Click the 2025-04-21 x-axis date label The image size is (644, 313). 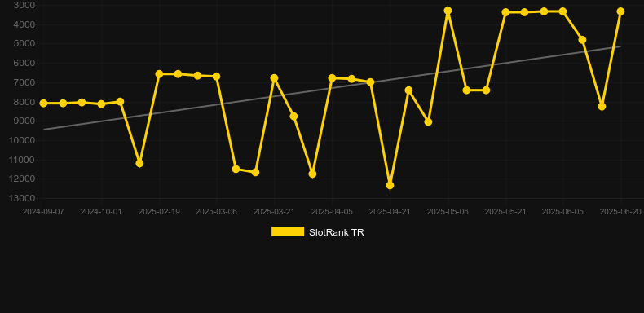coord(390,212)
